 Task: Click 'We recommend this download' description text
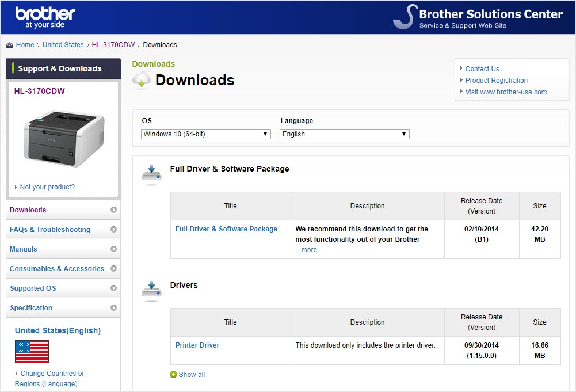tap(361, 234)
